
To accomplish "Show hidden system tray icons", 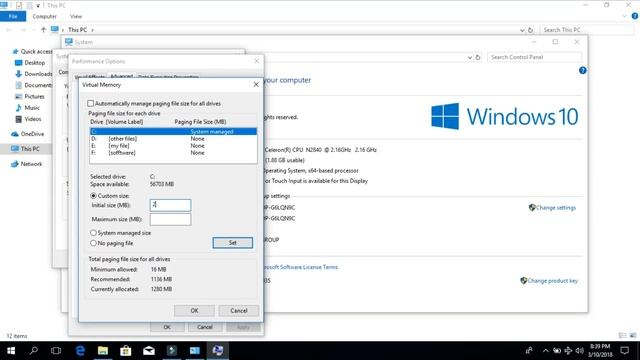I will point(545,351).
